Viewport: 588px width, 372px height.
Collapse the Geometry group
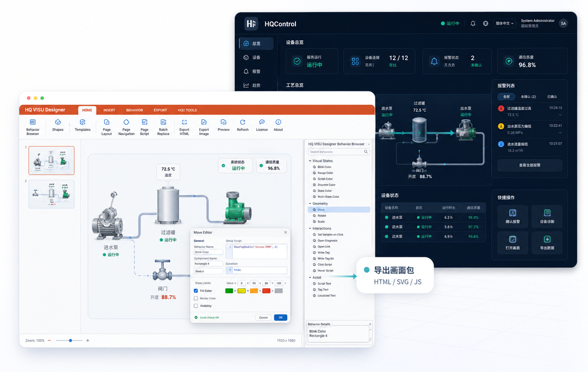(x=310, y=204)
